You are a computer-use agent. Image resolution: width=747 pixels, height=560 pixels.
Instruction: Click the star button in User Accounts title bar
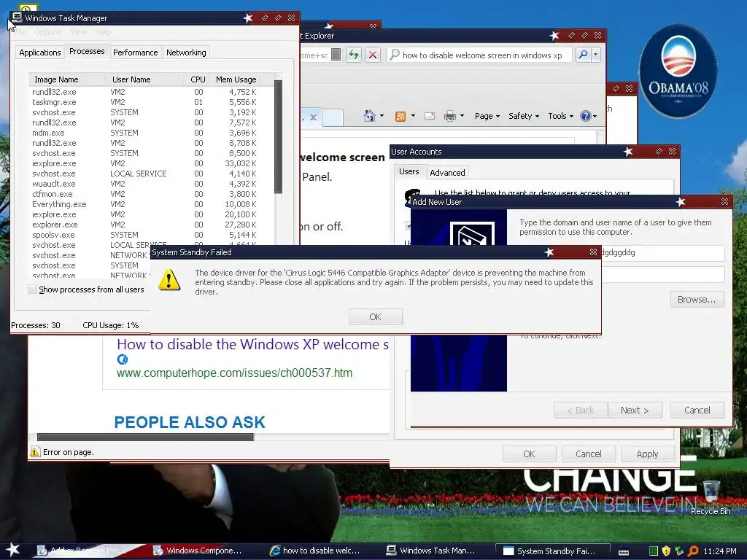click(x=628, y=152)
